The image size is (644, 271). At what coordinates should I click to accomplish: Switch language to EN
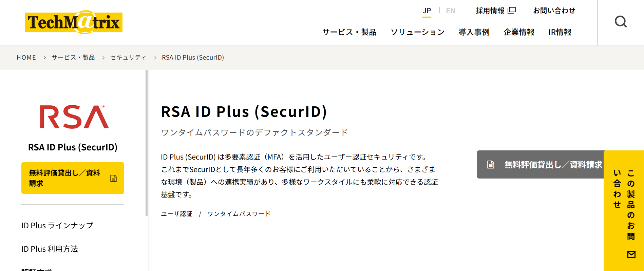[450, 11]
